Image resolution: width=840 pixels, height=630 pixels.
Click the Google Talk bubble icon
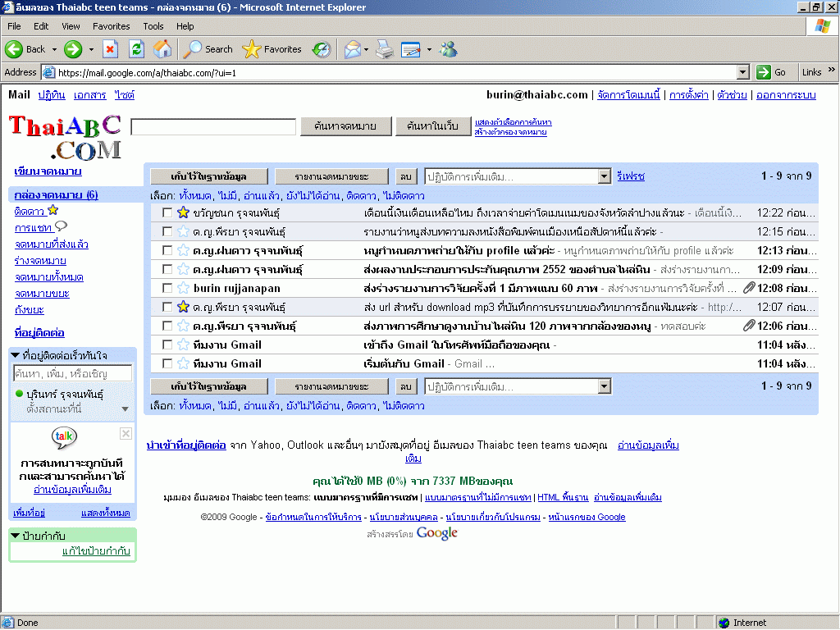(x=64, y=437)
